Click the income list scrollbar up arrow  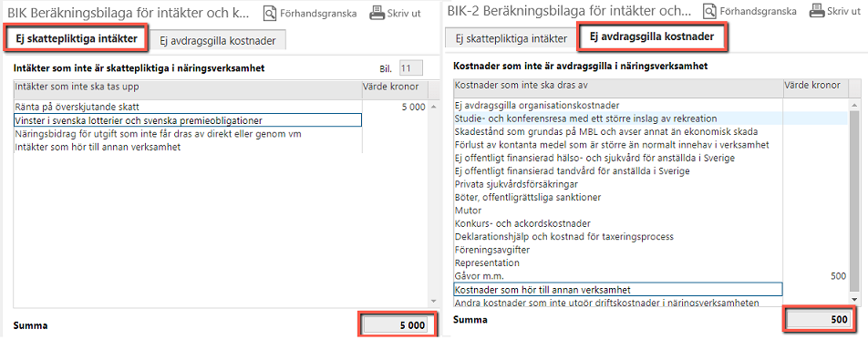click(433, 107)
